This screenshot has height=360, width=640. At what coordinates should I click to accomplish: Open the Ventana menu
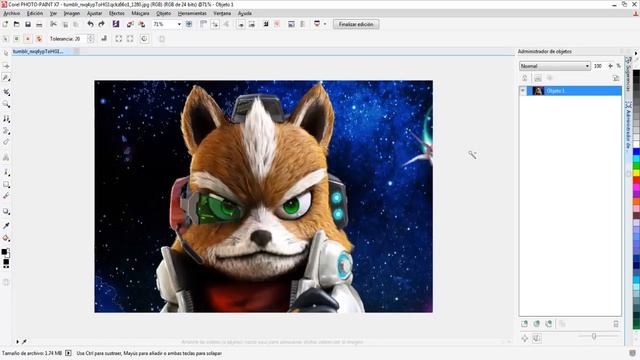[x=222, y=13]
